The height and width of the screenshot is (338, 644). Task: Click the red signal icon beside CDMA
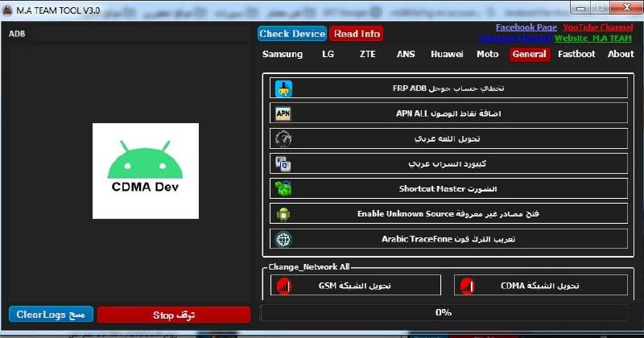[467, 286]
